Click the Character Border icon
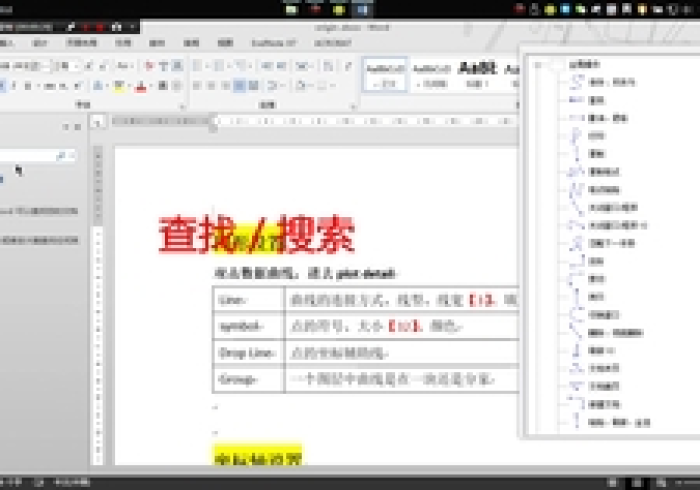Screen dimensions: 700x490 (177, 66)
